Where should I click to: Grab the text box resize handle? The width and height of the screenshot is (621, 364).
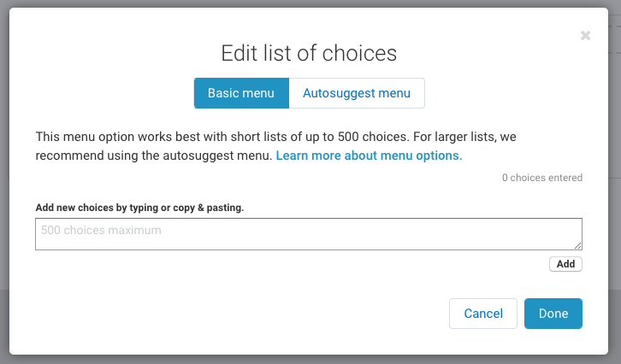click(x=578, y=246)
